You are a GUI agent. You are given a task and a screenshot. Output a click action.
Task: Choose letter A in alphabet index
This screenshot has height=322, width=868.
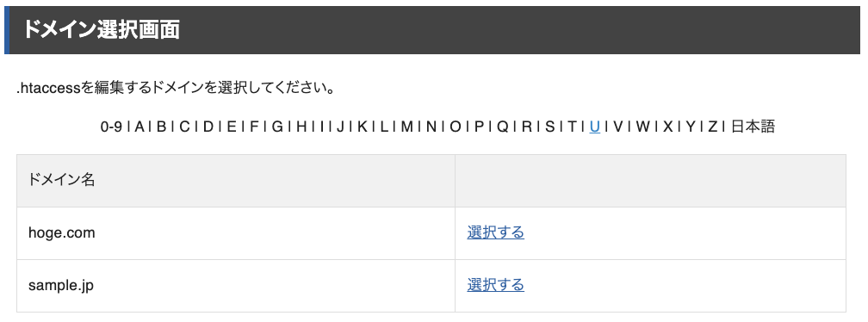click(139, 127)
